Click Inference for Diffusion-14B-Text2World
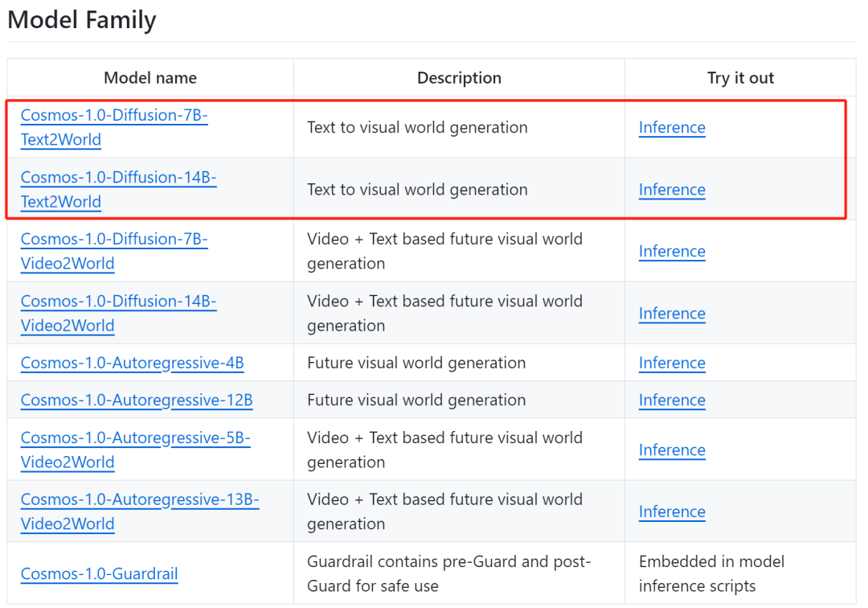This screenshot has width=868, height=608. point(672,190)
